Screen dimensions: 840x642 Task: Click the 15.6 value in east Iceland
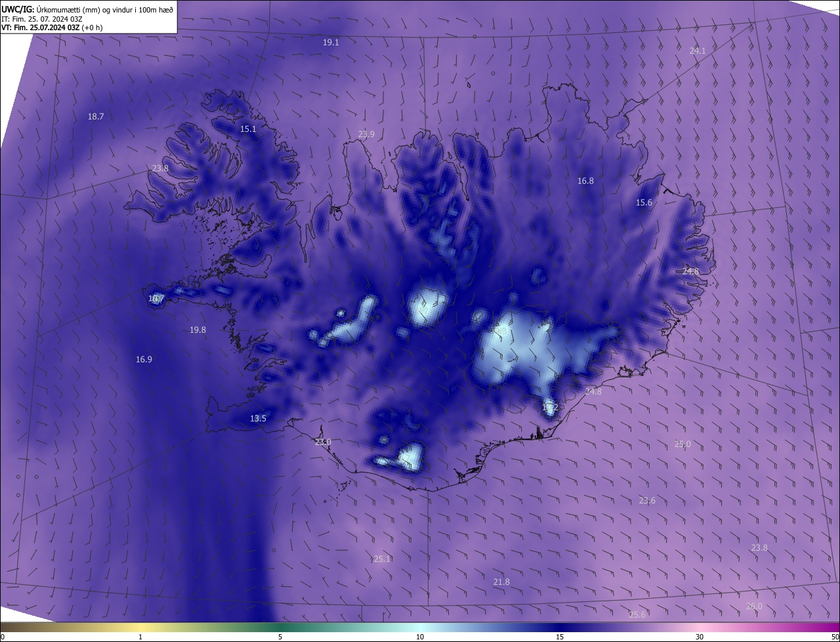coord(644,203)
